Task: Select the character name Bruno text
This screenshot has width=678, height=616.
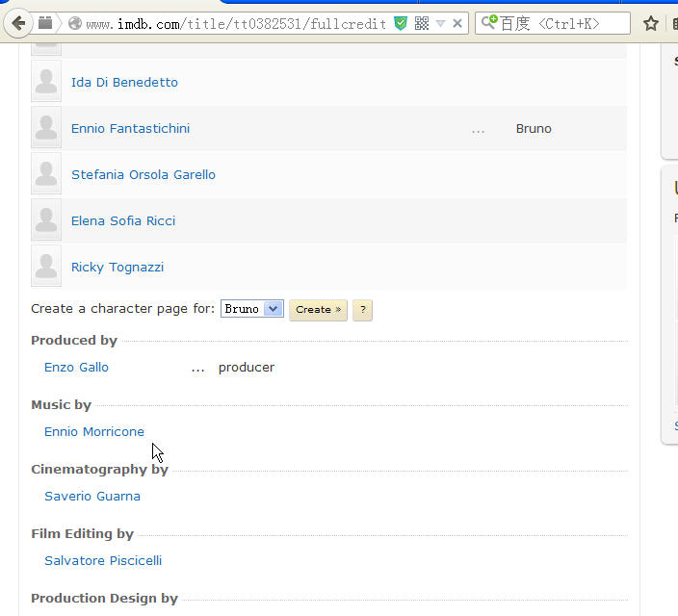Action: tap(534, 129)
